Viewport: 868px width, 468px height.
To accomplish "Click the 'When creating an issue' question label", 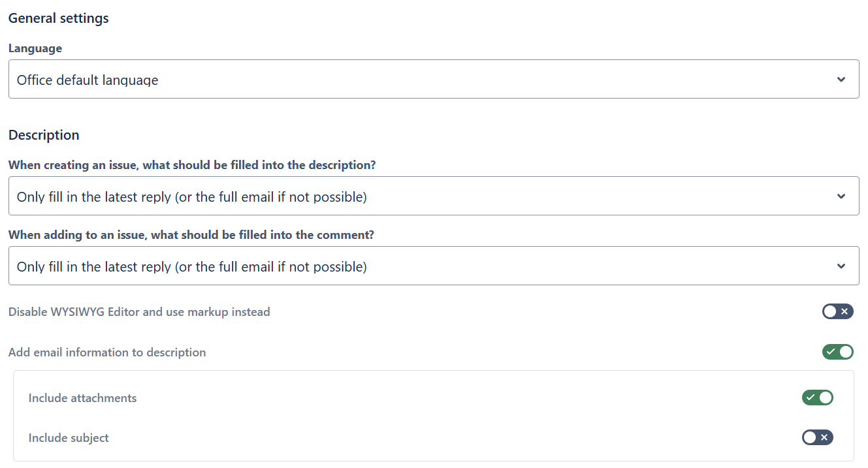I will 192,165.
